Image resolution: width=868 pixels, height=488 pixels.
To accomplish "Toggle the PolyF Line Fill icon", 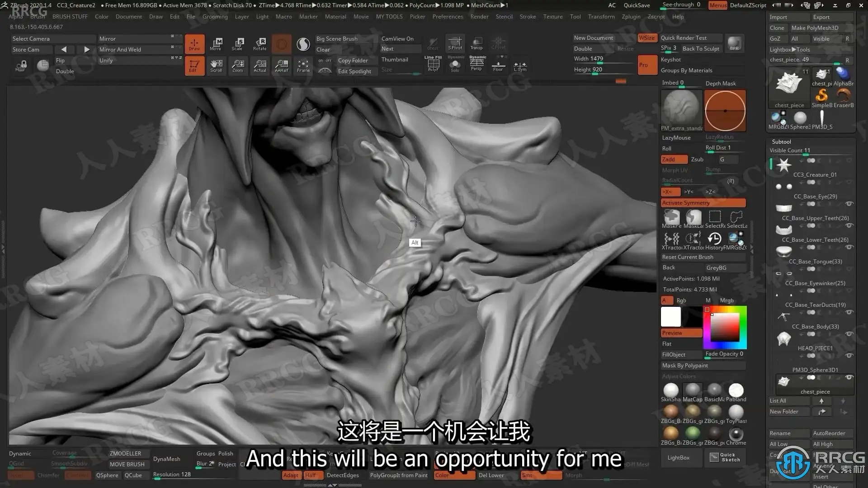I will 433,64.
